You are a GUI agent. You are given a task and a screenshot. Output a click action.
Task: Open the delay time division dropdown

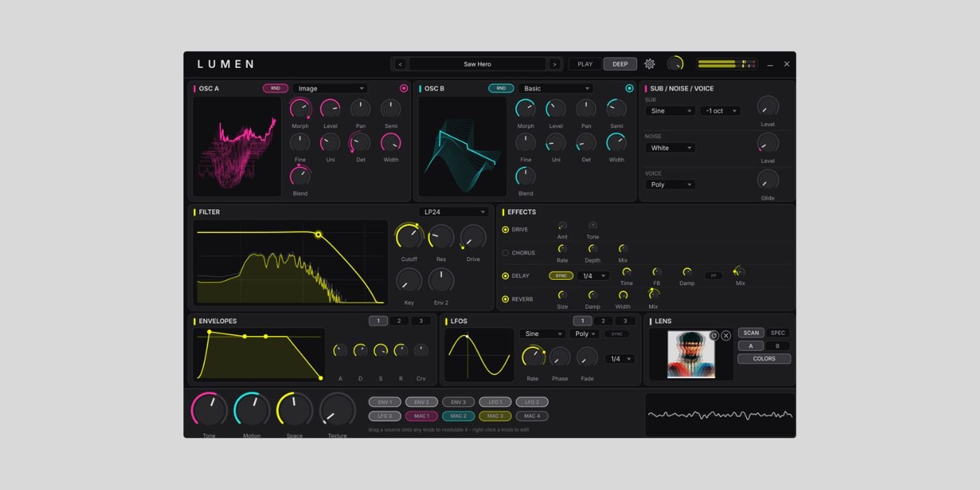tap(593, 276)
